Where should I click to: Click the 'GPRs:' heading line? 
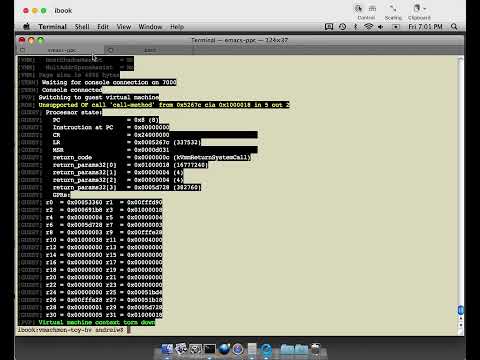coord(44,195)
